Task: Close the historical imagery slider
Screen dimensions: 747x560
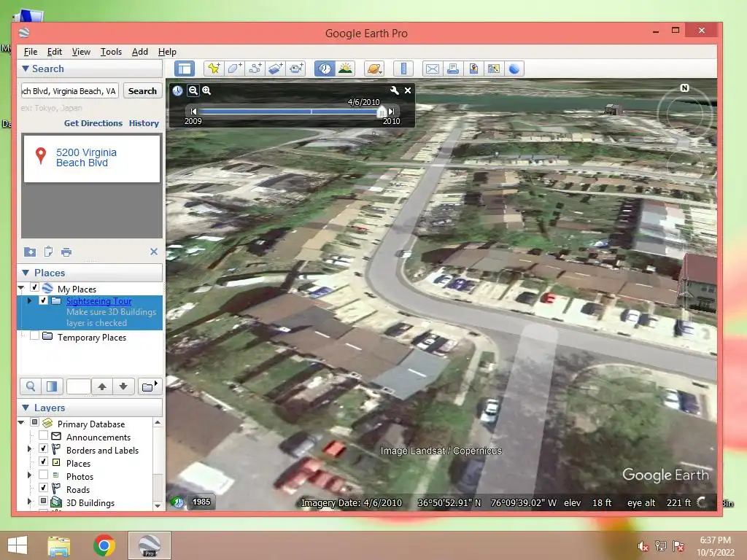Action: click(408, 90)
